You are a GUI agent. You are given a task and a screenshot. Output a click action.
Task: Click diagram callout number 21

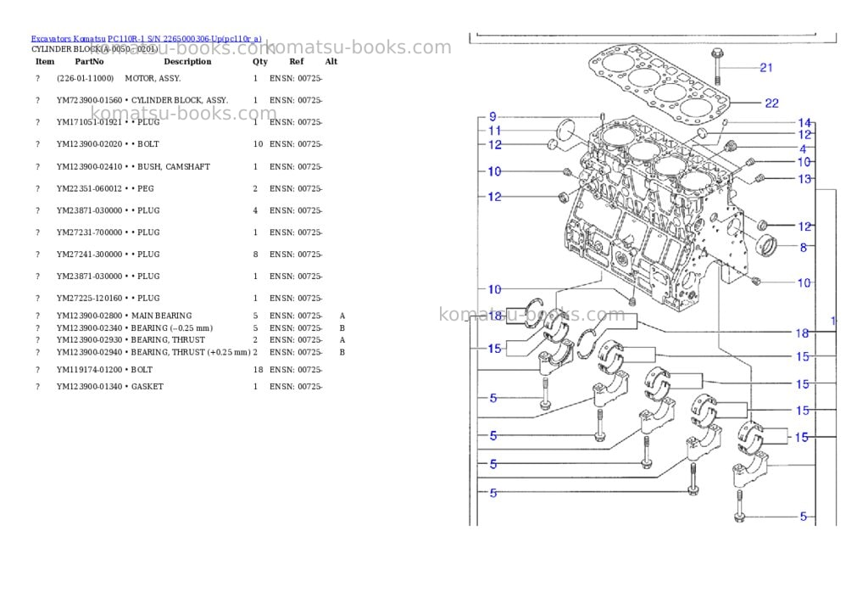coord(766,68)
